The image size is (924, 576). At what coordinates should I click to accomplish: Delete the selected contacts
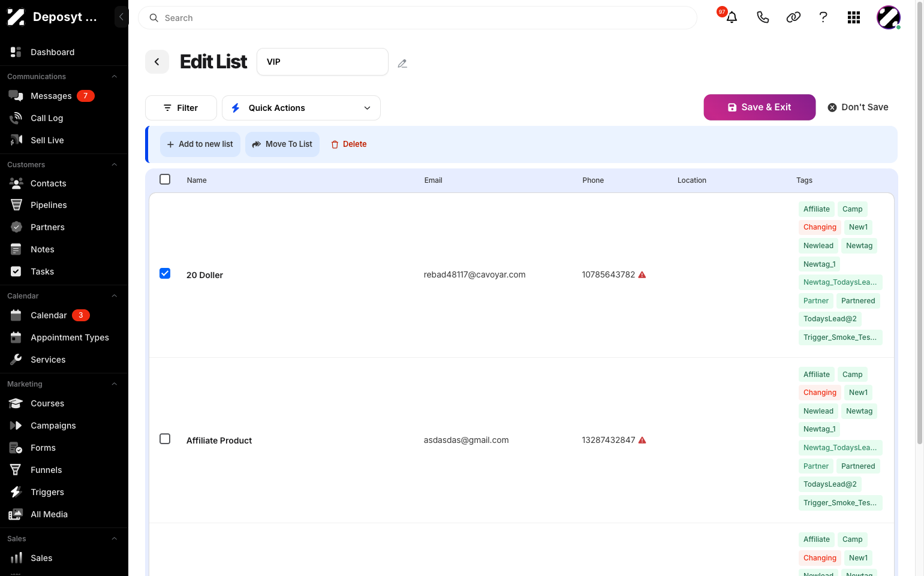pyautogui.click(x=348, y=144)
